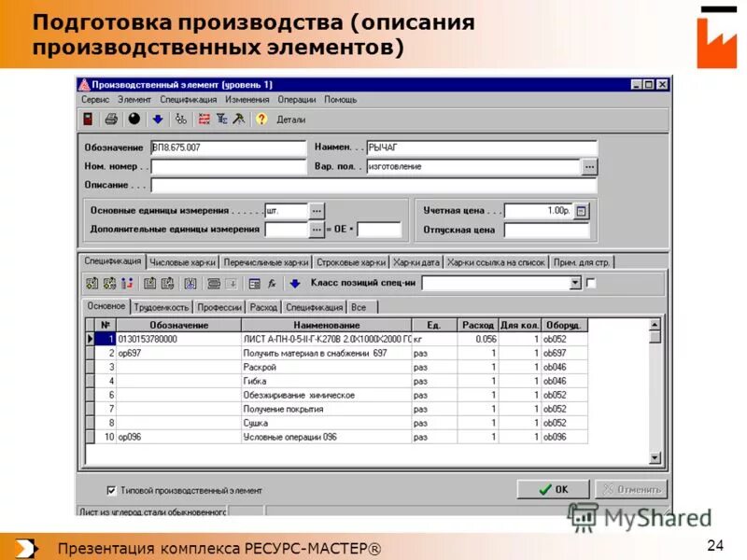747x560 pixels.
Task: Click the structure diagram icon near the toolbar left
Action: click(x=180, y=119)
